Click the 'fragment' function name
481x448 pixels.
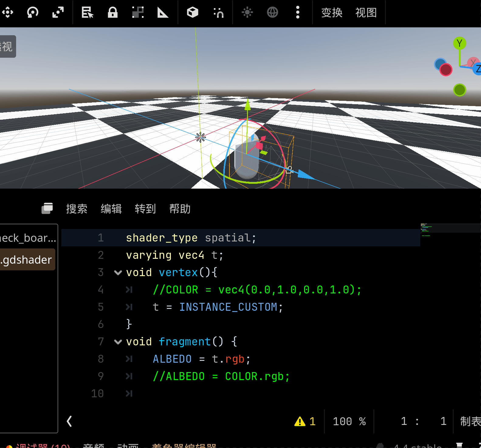tap(185, 342)
